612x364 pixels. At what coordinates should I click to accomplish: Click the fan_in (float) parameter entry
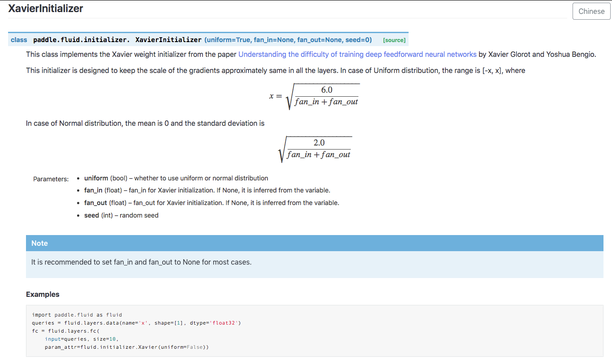(x=207, y=190)
